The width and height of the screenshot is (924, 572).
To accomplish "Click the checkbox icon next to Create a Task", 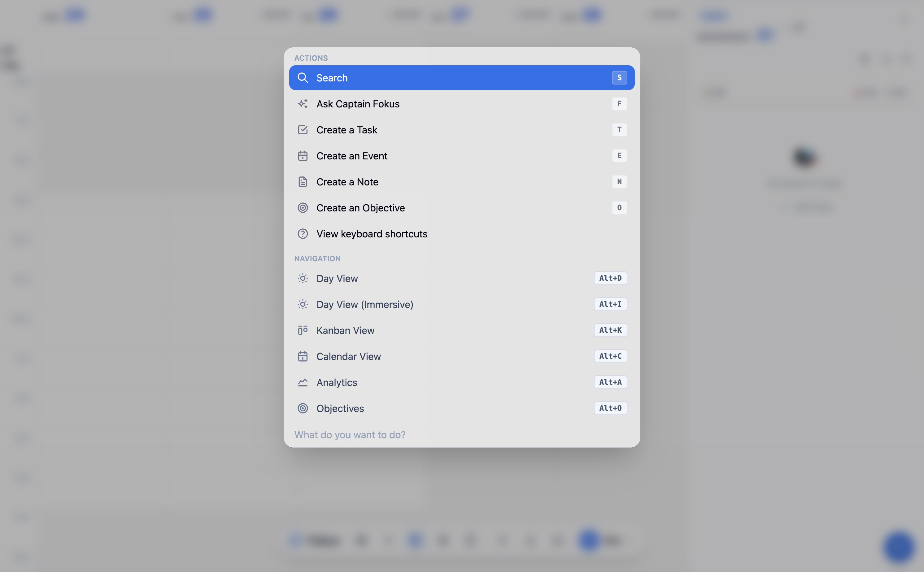I will 302,130.
